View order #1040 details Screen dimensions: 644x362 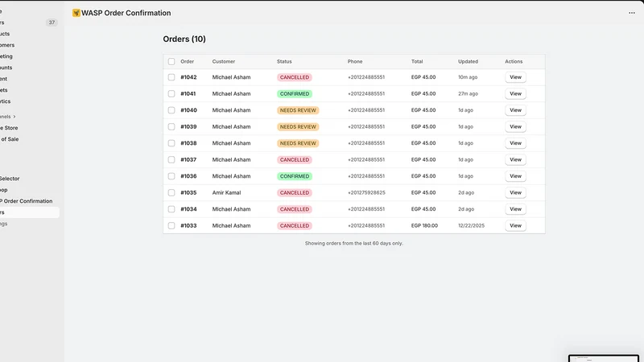pos(515,110)
